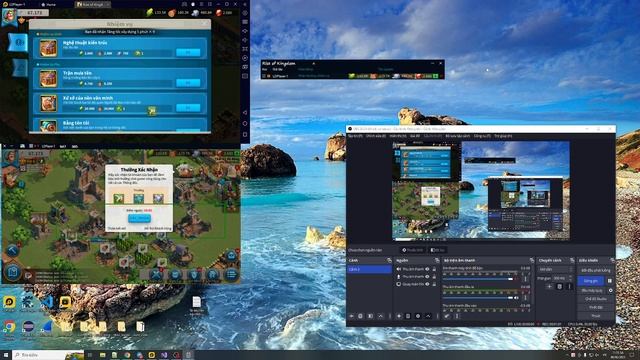Open the last menu in OBS menu bar

(503, 136)
